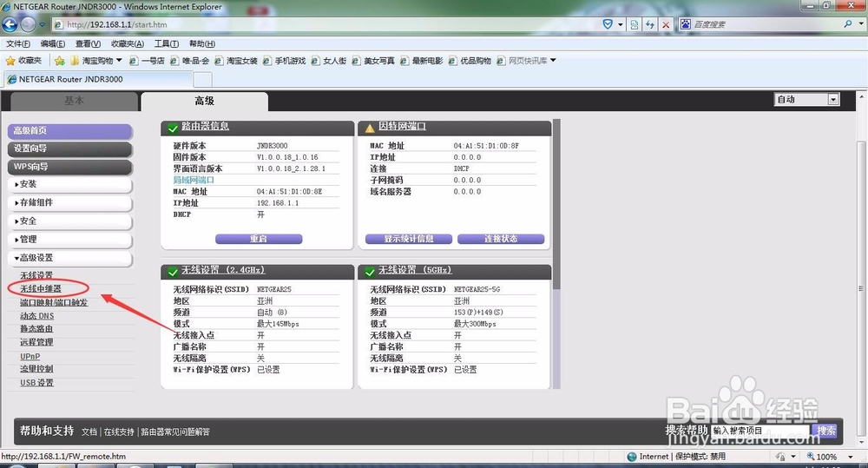Viewport: 868px width, 468px height.
Task: Refresh the page with the refresh icon
Action: [650, 24]
